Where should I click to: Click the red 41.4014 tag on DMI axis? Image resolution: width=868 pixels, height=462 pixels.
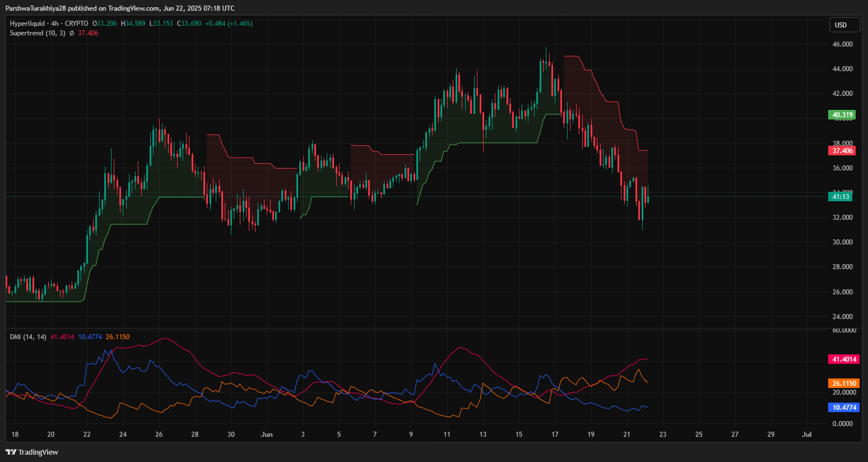[x=843, y=359]
